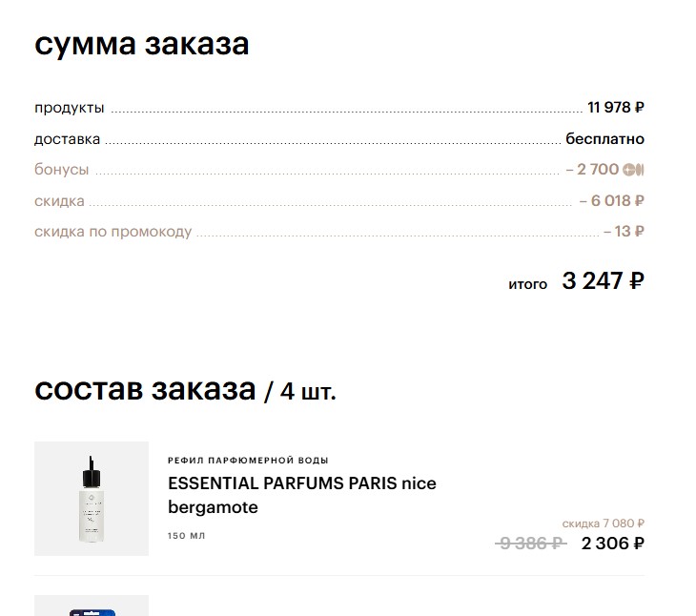Open the nice bergamote perfume bottle thumbnail
The height and width of the screenshot is (616, 696).
point(92,499)
